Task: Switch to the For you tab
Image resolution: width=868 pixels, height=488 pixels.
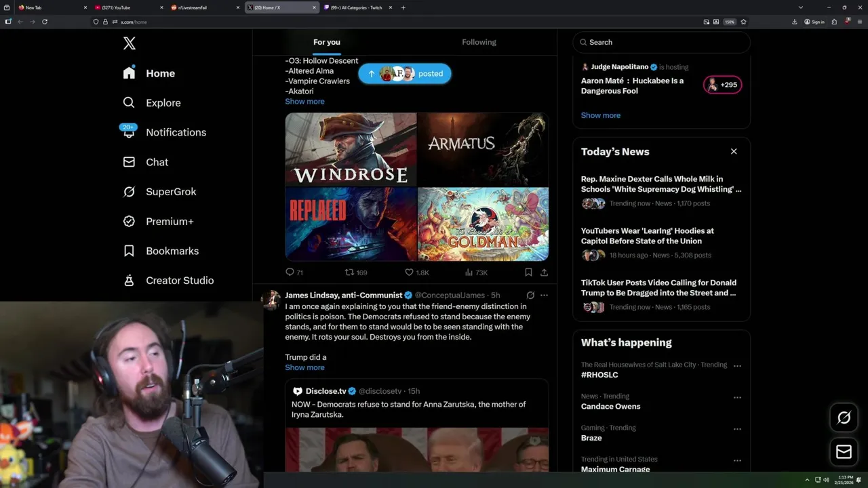Action: pos(327,42)
